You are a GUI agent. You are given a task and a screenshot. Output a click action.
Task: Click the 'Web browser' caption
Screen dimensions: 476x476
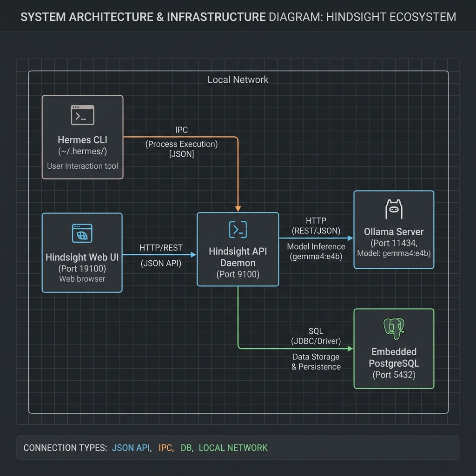82,279
